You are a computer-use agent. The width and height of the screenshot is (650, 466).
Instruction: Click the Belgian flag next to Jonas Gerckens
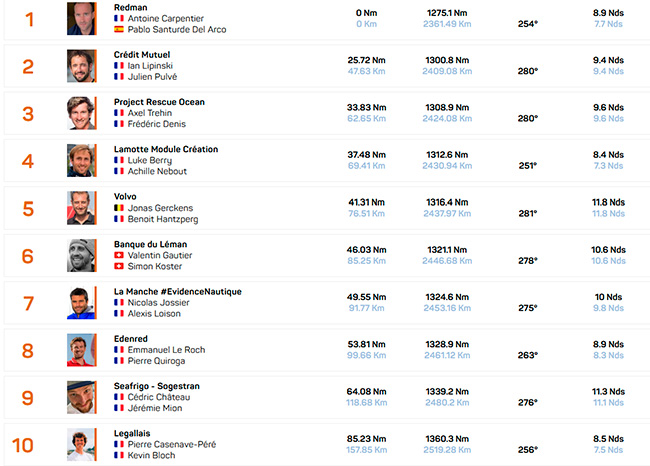(x=119, y=208)
